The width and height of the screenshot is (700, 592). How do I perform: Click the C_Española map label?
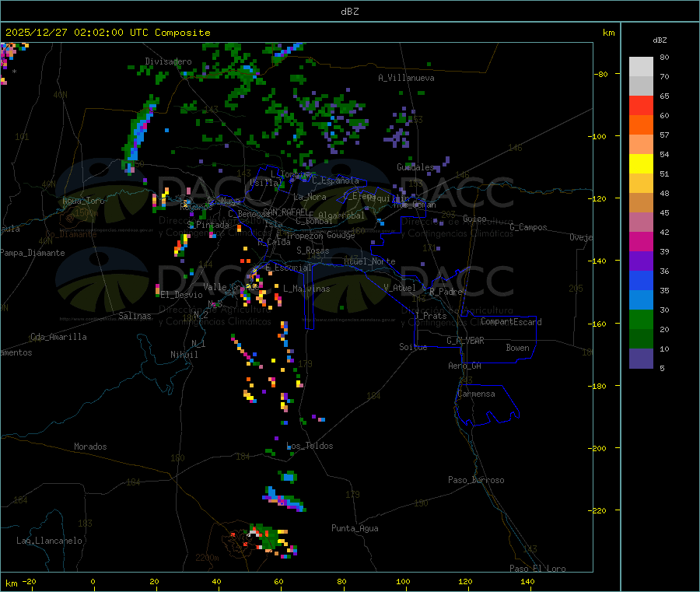[x=336, y=180]
